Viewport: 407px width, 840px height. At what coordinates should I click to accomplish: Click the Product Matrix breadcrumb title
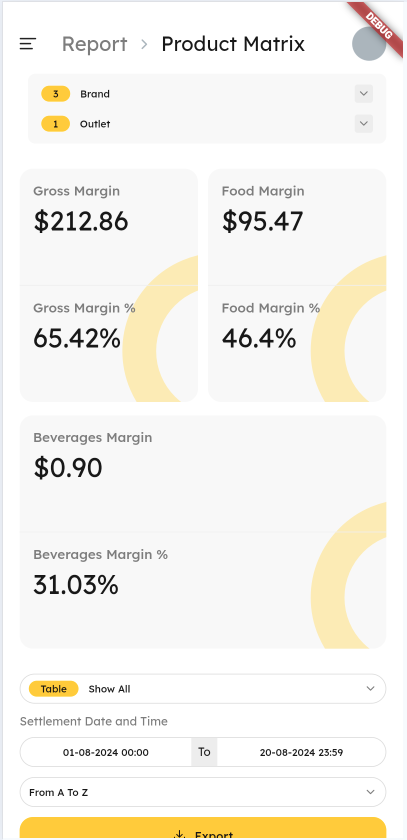pos(233,44)
